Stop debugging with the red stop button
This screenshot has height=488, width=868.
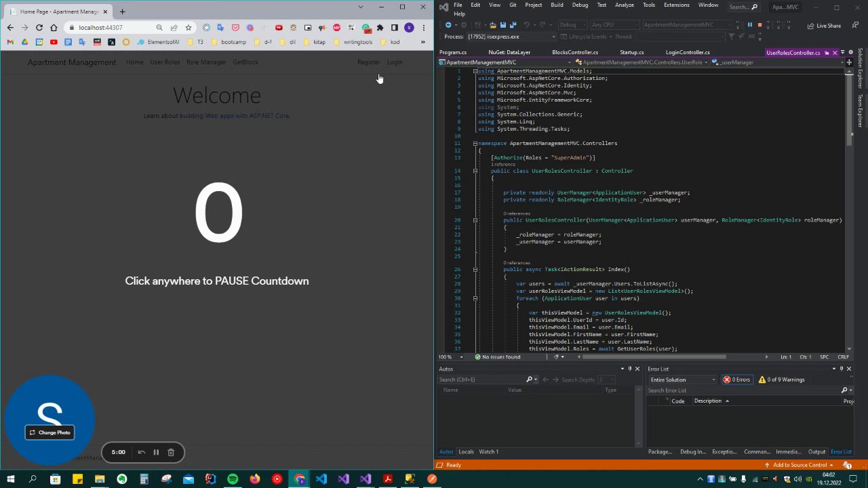759,25
